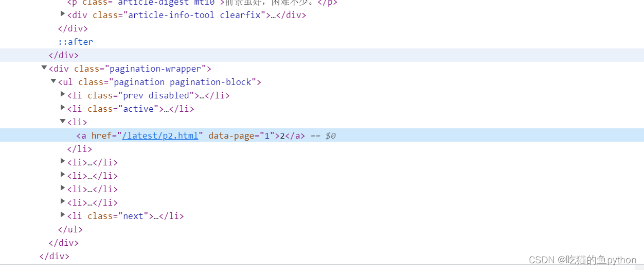Collapse the div pagination-wrapper node arrow
Viewport: 644px width, 270px height.
(x=44, y=67)
